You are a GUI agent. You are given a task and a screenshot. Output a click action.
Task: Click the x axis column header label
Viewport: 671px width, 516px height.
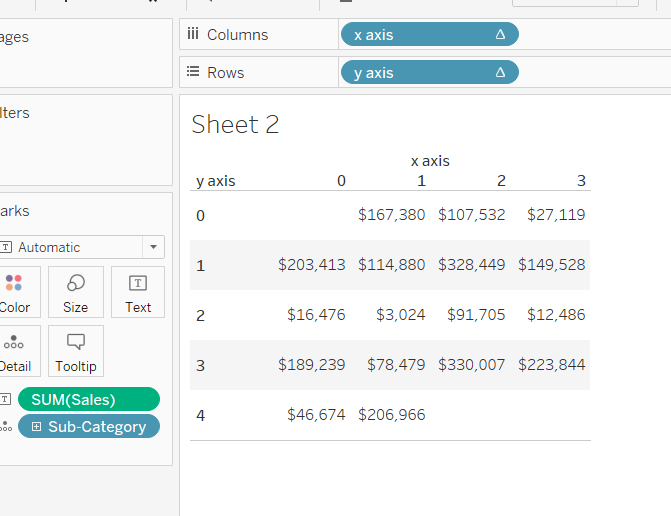(x=430, y=160)
